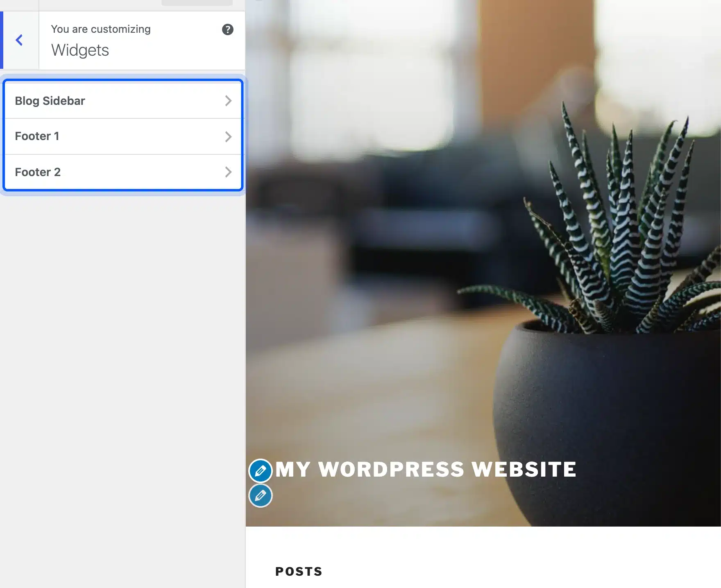Expand Footer 2 via its chevron

point(229,172)
